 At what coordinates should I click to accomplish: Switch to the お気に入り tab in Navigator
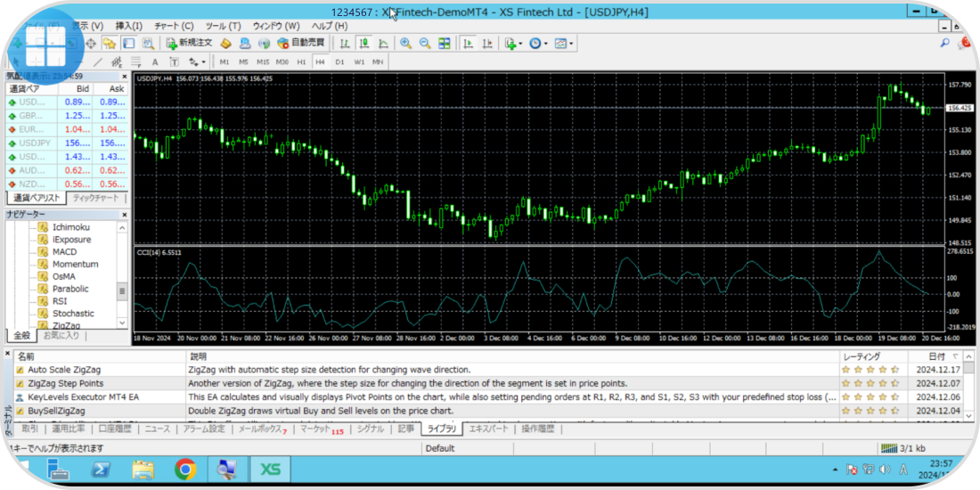[61, 336]
